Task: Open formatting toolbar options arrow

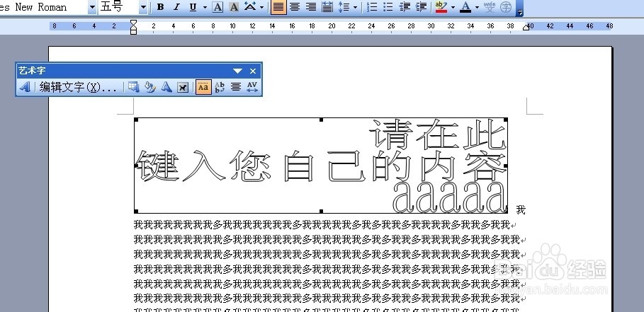Action: click(519, 8)
